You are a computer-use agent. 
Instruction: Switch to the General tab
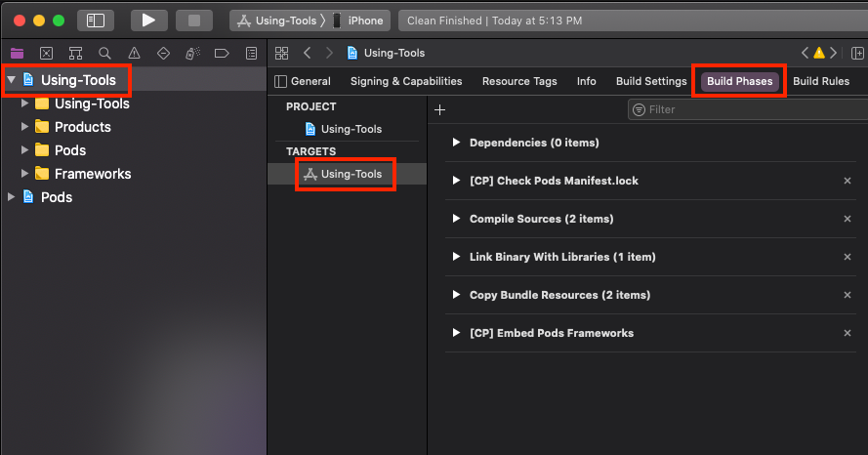[310, 81]
